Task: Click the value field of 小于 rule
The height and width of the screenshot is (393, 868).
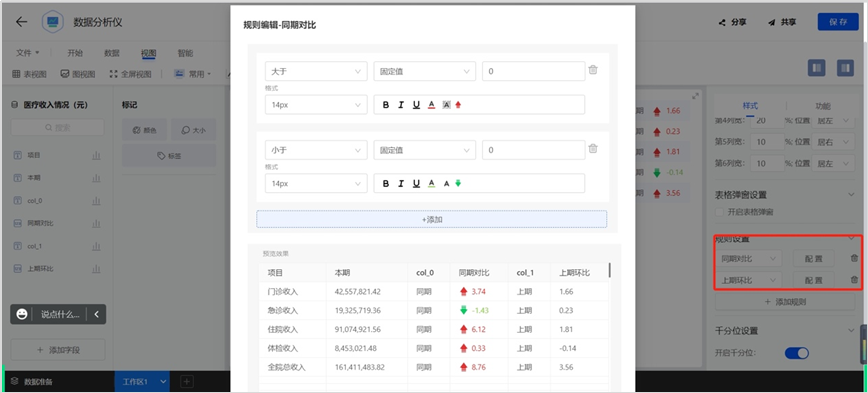Action: click(534, 150)
